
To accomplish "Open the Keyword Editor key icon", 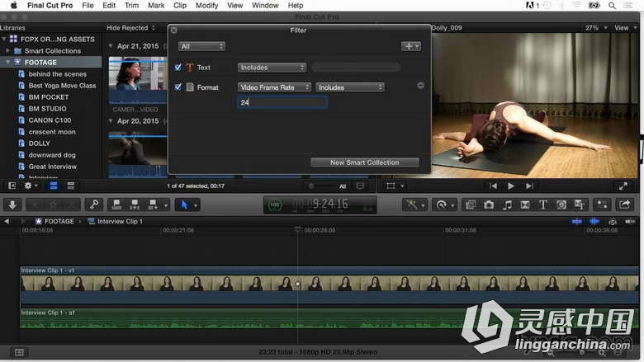I will pos(94,205).
